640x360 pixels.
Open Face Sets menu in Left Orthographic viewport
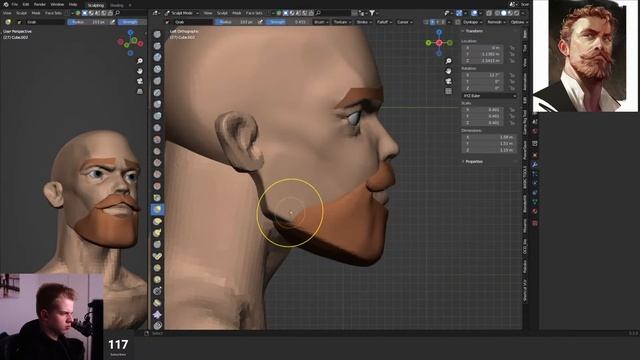click(254, 13)
